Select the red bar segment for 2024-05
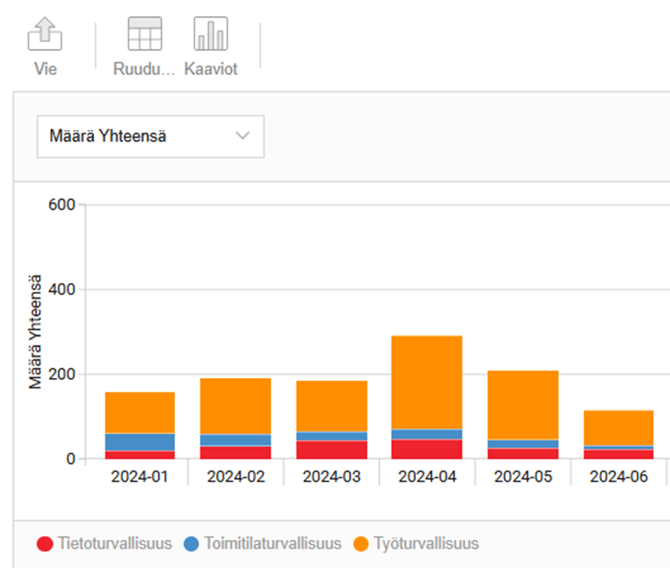The width and height of the screenshot is (670, 568). (523, 453)
